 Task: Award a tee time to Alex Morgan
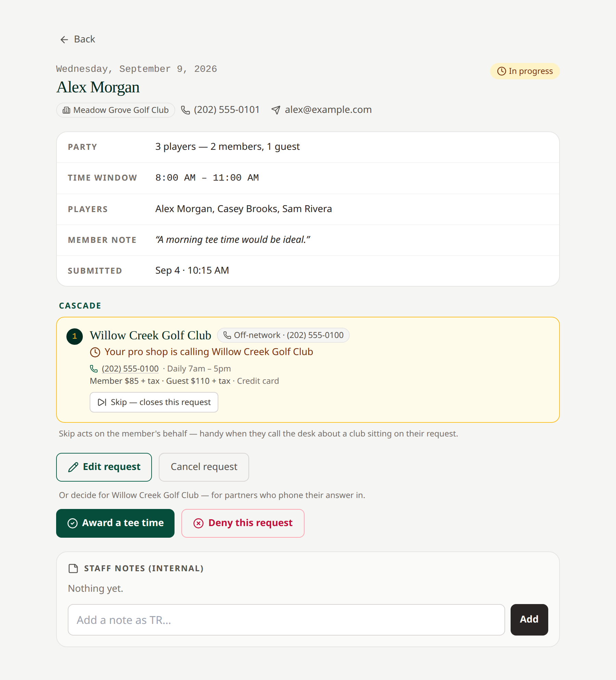coord(115,523)
